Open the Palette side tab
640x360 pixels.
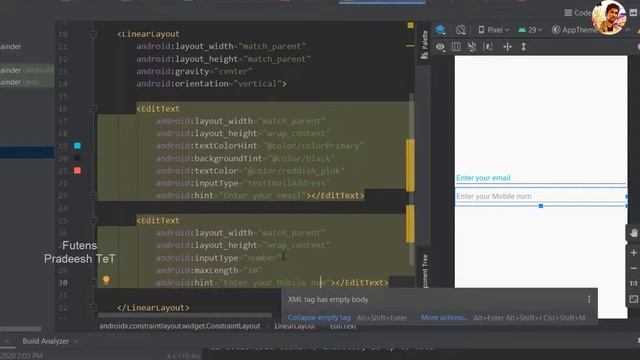click(424, 44)
